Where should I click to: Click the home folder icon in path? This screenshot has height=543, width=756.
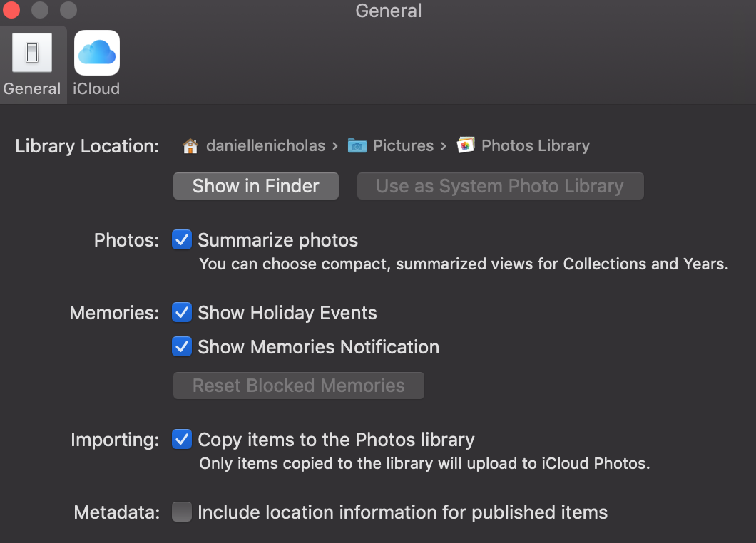pyautogui.click(x=190, y=146)
